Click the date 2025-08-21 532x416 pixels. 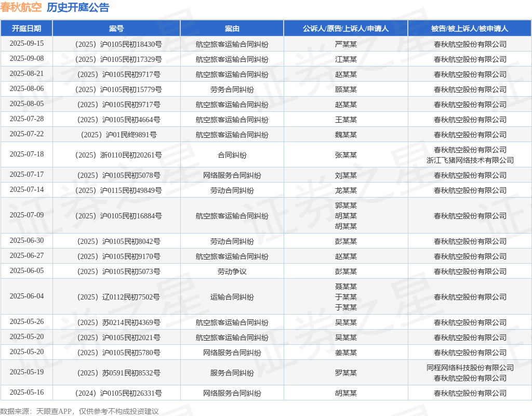tap(26, 73)
